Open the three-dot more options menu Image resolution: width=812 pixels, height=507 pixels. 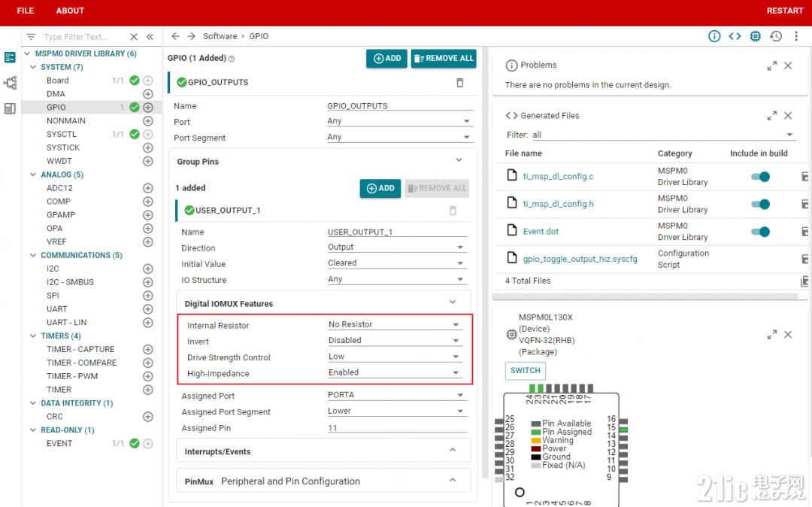(796, 36)
